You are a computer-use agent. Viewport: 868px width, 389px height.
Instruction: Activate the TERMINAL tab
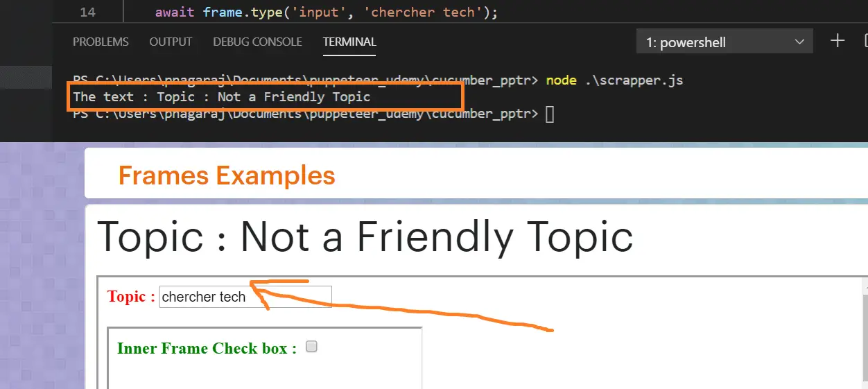pos(349,42)
